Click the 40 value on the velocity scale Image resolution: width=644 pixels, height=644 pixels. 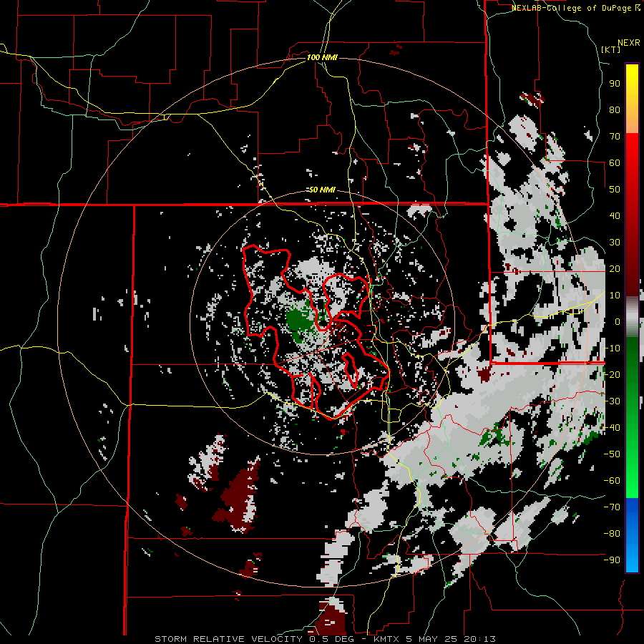pyautogui.click(x=615, y=215)
